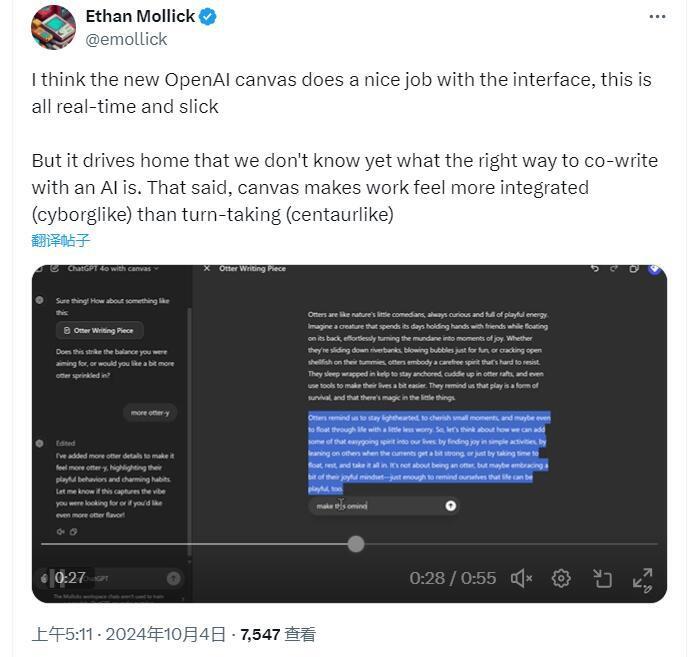Open Ethan Mollick's profile avatar
This screenshot has width=693, height=657.
click(x=54, y=27)
